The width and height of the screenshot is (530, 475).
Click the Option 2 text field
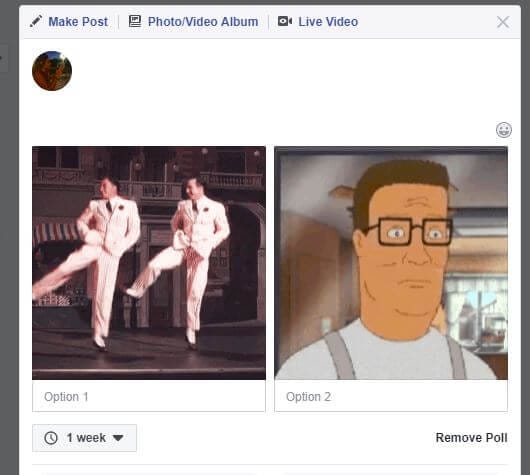coord(391,396)
